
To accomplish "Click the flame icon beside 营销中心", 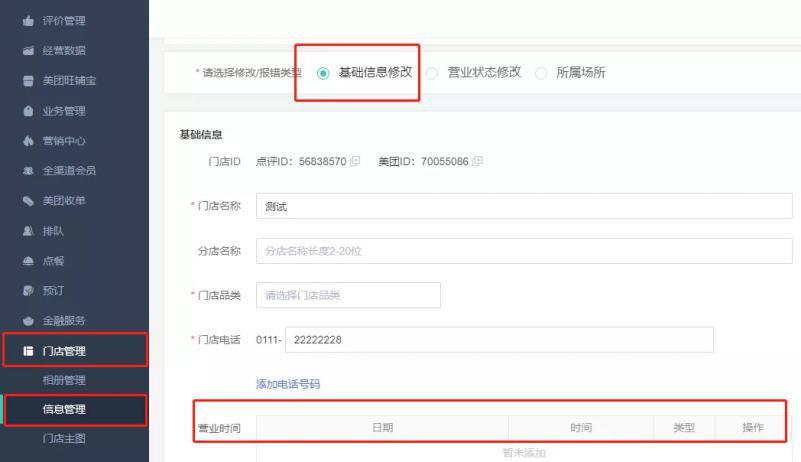I will (x=28, y=141).
